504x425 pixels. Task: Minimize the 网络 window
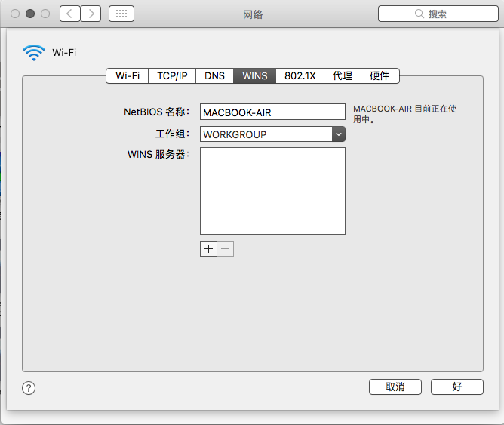(30, 14)
